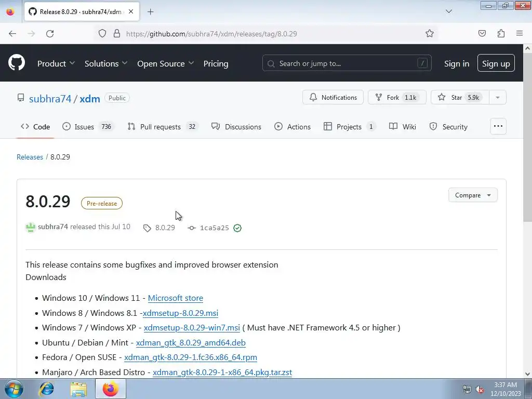532x399 pixels.
Task: Open a new tab with plus button
Action: (x=150, y=12)
